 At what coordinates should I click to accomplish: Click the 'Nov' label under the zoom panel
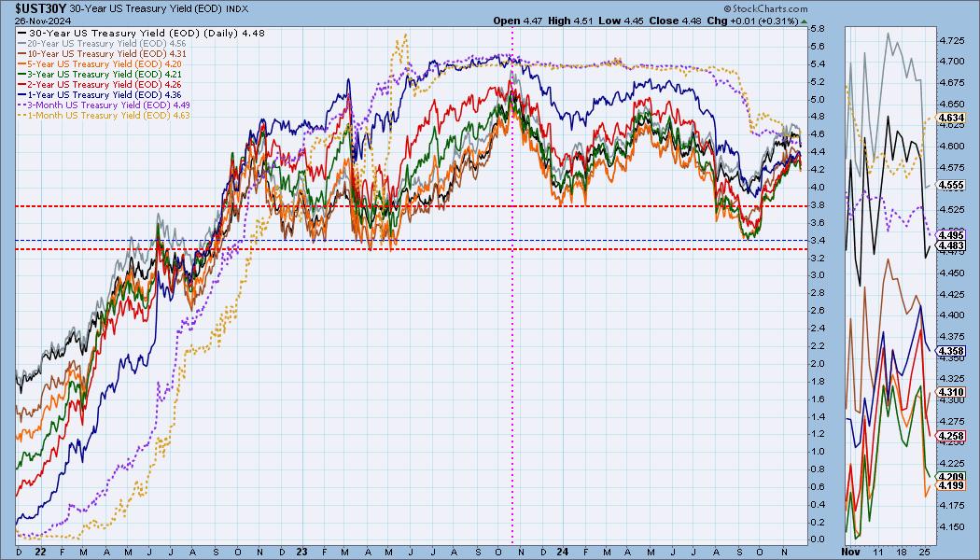pos(850,552)
